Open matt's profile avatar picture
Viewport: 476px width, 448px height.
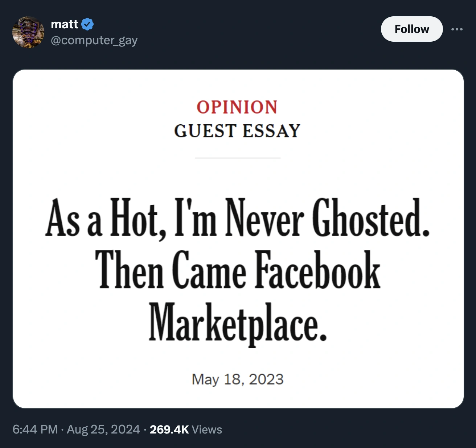click(x=28, y=32)
